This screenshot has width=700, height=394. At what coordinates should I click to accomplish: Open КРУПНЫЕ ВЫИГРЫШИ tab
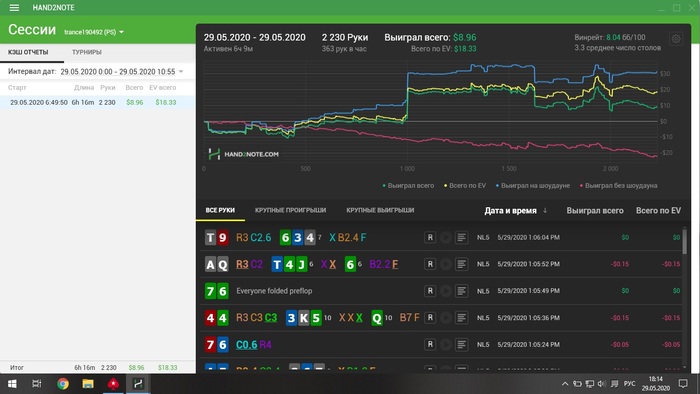click(380, 210)
